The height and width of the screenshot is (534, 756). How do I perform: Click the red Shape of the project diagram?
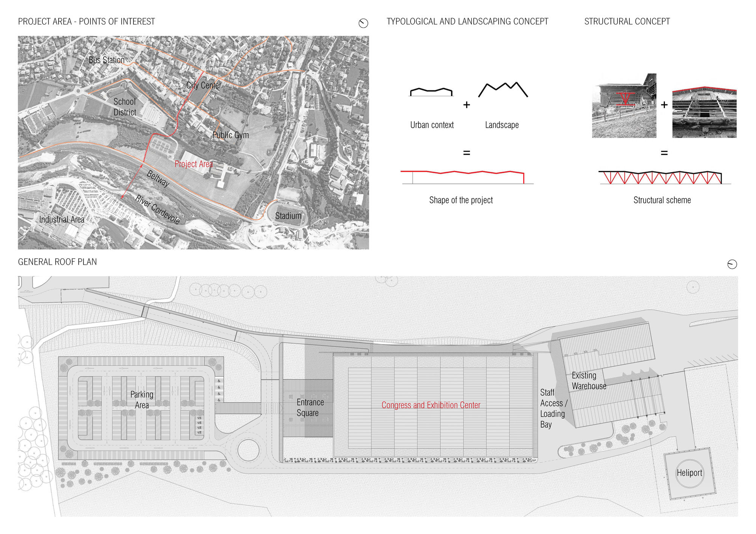(463, 173)
